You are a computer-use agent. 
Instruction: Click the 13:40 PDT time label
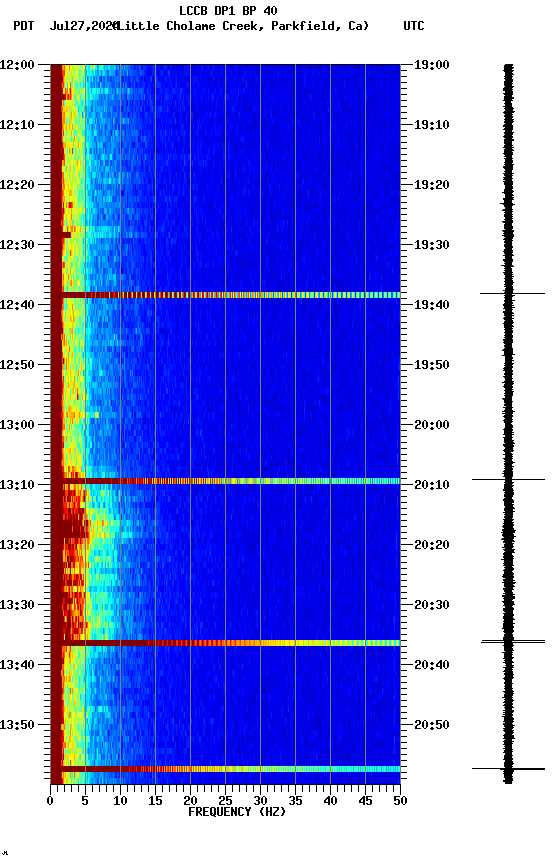[17, 665]
